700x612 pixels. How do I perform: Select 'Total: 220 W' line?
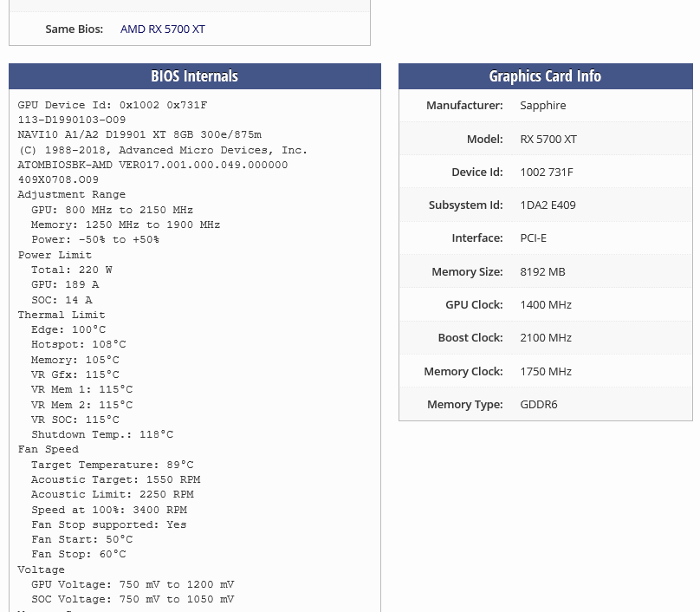tap(71, 270)
